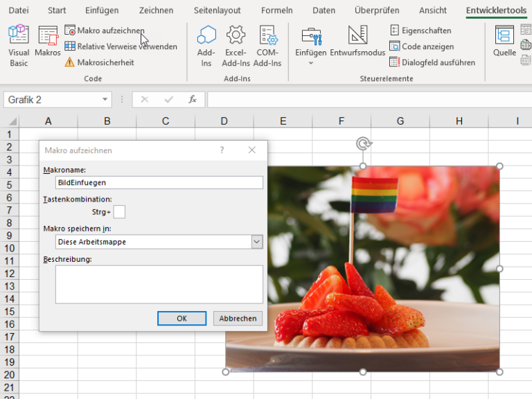Select row 1 header
This screenshot has height=399, width=532.
10,134
